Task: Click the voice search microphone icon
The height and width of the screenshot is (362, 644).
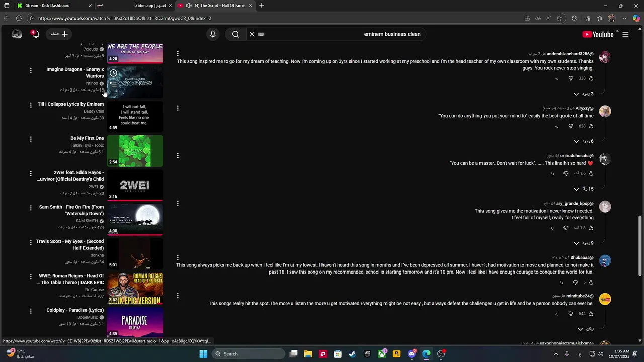Action: tap(213, 34)
